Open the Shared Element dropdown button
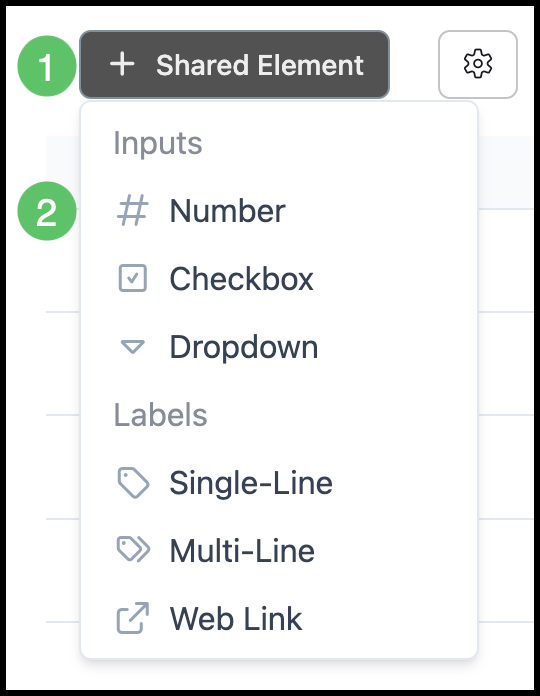 pyautogui.click(x=234, y=64)
